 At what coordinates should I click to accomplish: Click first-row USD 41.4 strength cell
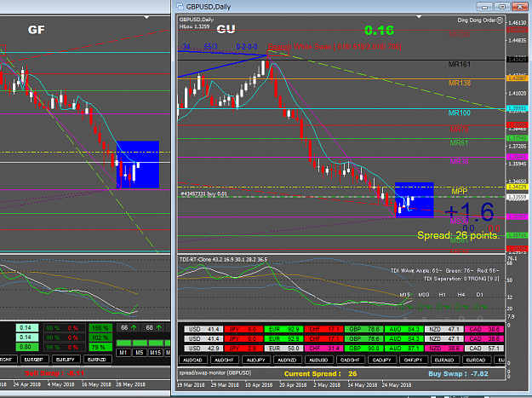203,330
